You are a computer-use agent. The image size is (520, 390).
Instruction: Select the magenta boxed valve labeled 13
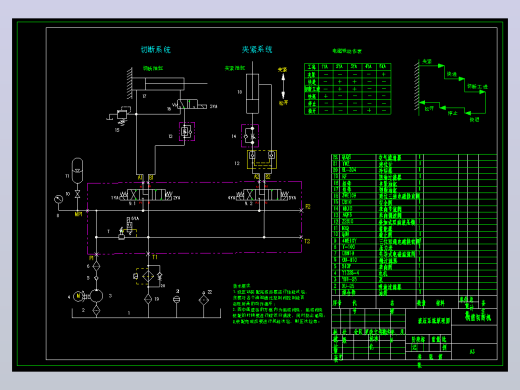(187, 131)
